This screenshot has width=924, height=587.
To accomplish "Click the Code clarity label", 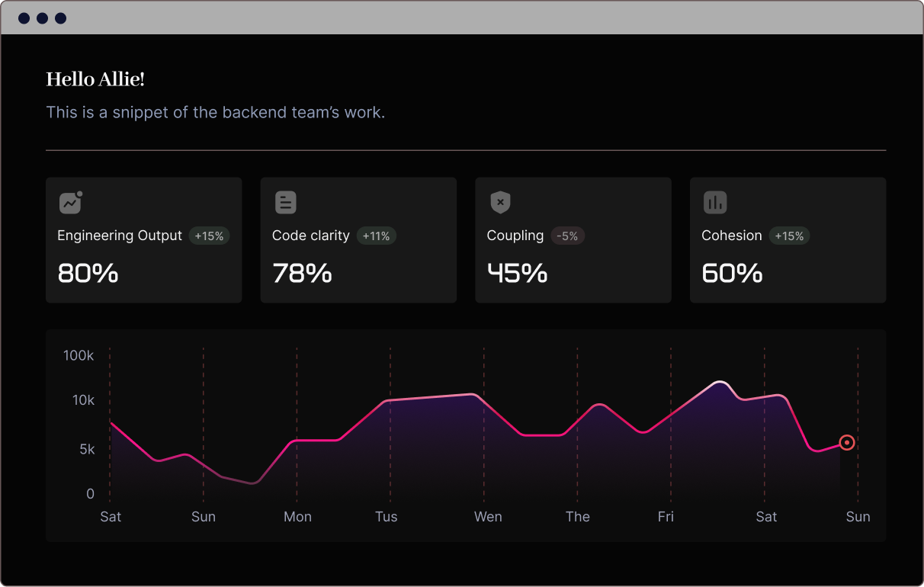I will pyautogui.click(x=311, y=236).
